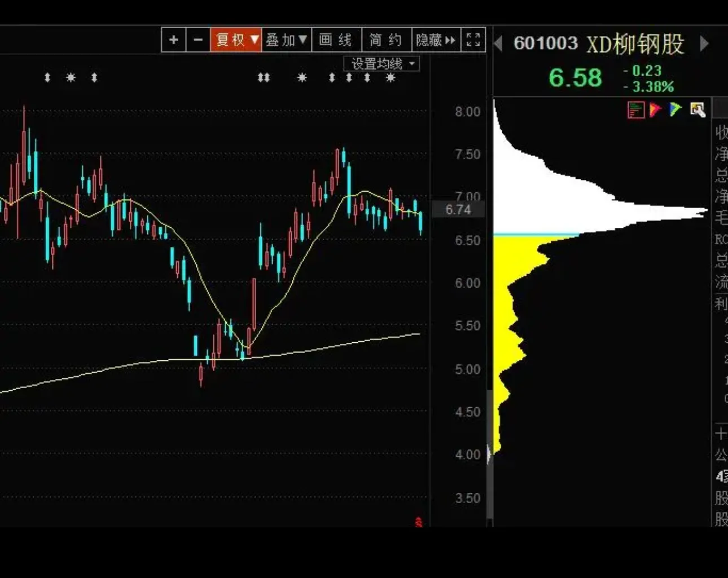Click the zoom in plus button
Image resolution: width=728 pixels, height=578 pixels.
174,40
